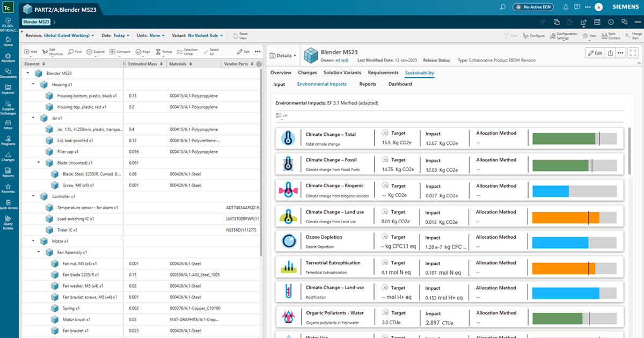Click Select All in the structure toolbar
Screen dimensions: 644x338
(x=211, y=52)
